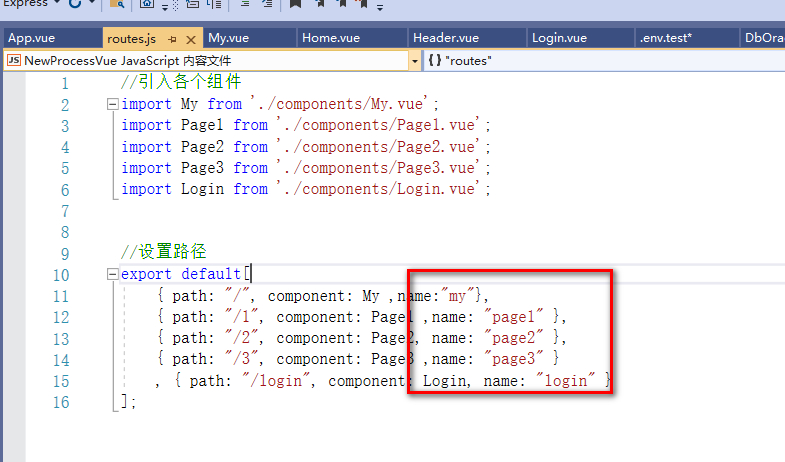
Task: Click the string './components/Login.vue'
Action: 379,189
